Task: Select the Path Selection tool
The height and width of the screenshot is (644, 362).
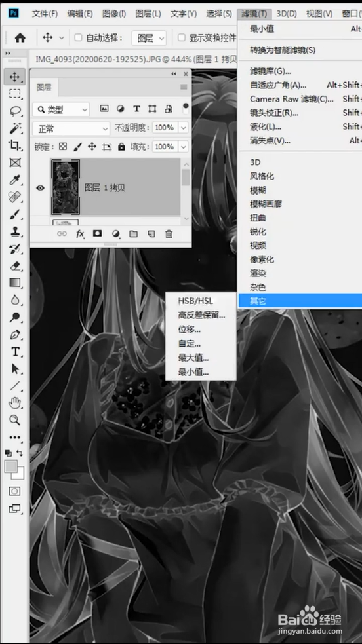Action: 15,369
